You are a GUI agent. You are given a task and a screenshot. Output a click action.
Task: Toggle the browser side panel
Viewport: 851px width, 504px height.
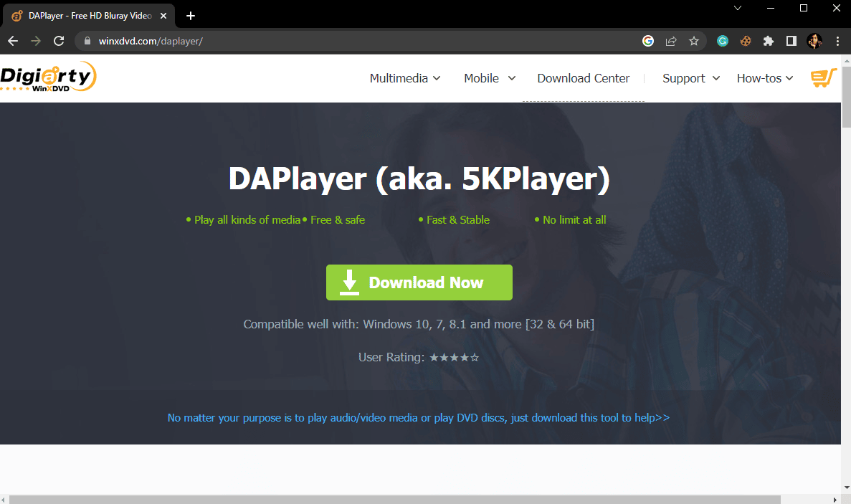click(x=791, y=42)
